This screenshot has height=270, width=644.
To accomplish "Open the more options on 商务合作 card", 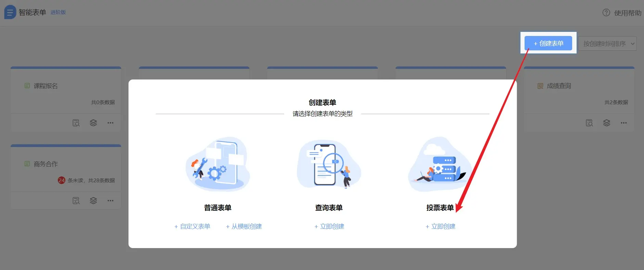I will tap(110, 201).
